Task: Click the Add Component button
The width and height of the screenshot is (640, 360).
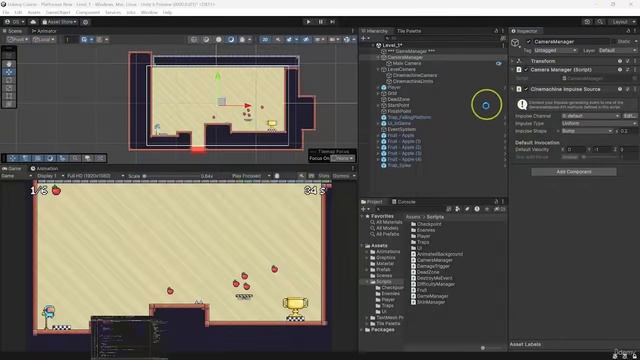Action: pos(574,172)
